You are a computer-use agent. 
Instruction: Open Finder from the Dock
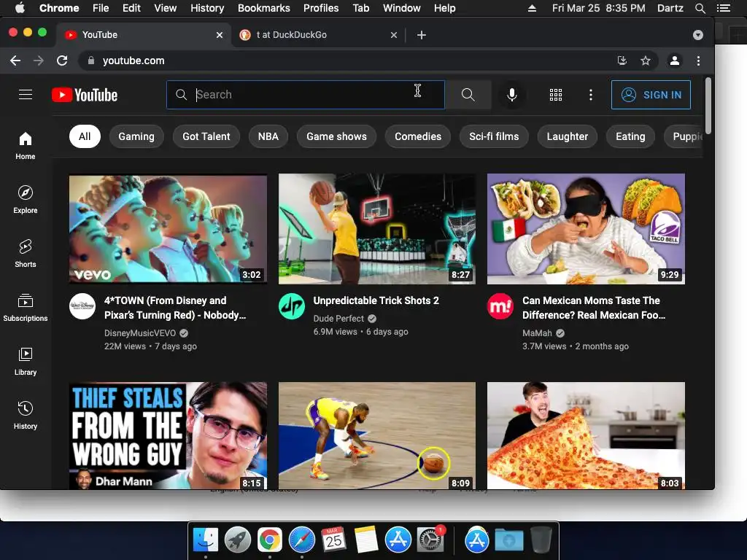click(206, 540)
